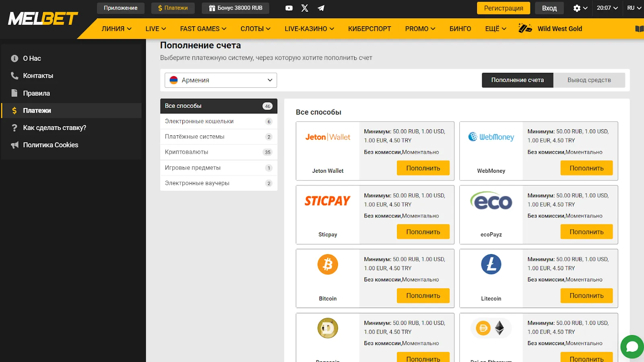Image resolution: width=644 pixels, height=362 pixels.
Task: Click the Bitcoin coin icon
Action: pos(328,265)
